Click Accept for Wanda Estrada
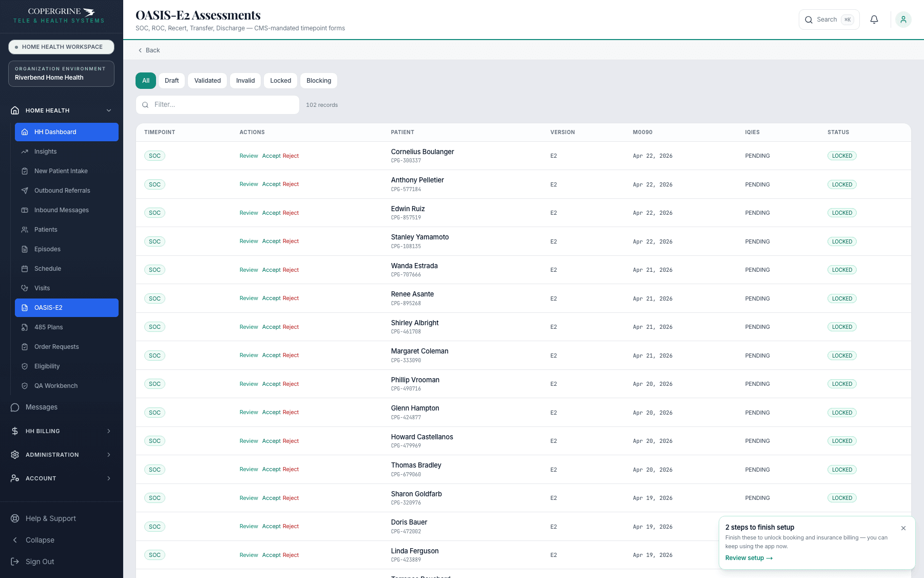This screenshot has width=924, height=578. pyautogui.click(x=271, y=270)
